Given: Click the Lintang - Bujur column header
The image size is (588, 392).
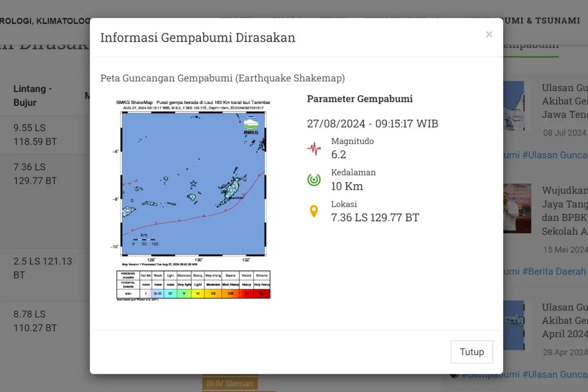Looking at the screenshot, I should click(33, 96).
